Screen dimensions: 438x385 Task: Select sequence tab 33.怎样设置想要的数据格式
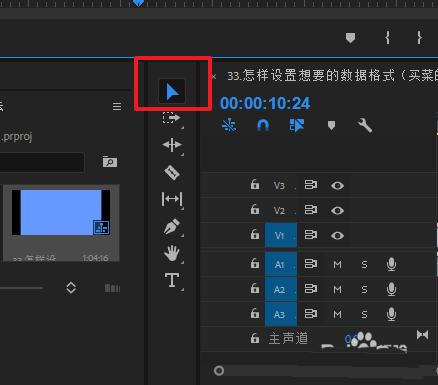pyautogui.click(x=332, y=76)
